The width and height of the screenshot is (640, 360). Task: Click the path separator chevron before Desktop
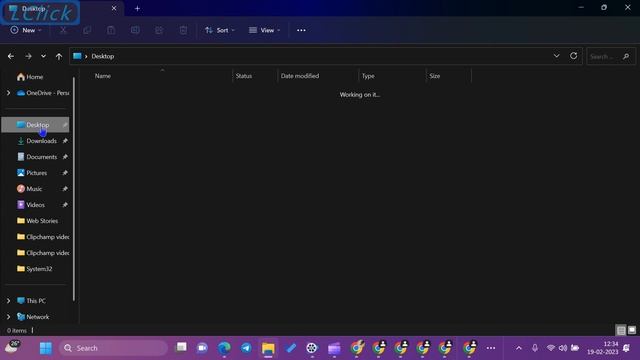pyautogui.click(x=86, y=56)
